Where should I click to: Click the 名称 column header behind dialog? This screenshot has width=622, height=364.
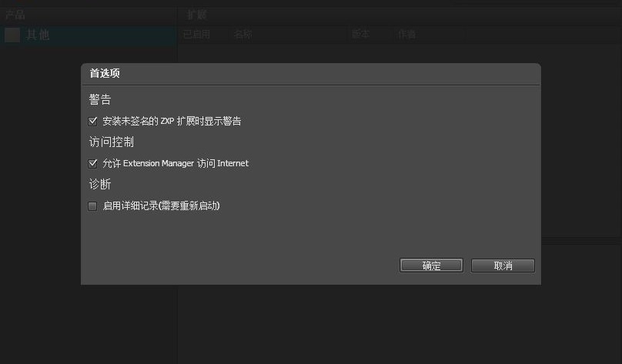[242, 35]
